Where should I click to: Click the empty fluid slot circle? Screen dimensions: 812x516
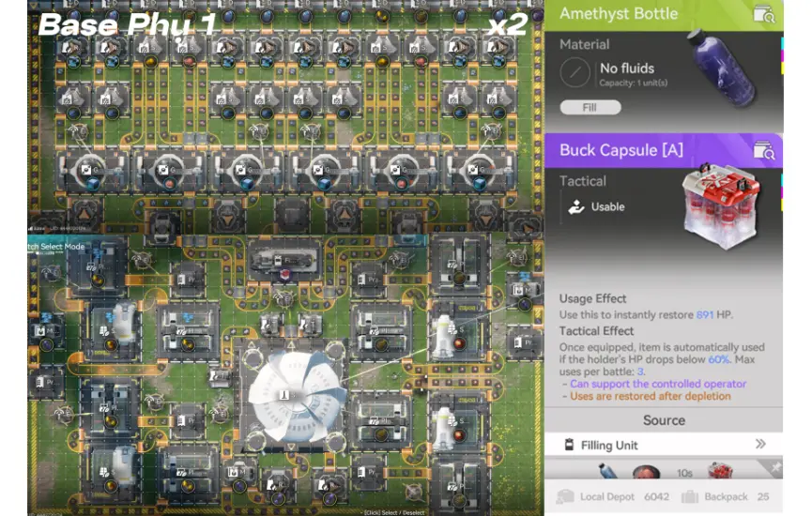click(x=575, y=72)
